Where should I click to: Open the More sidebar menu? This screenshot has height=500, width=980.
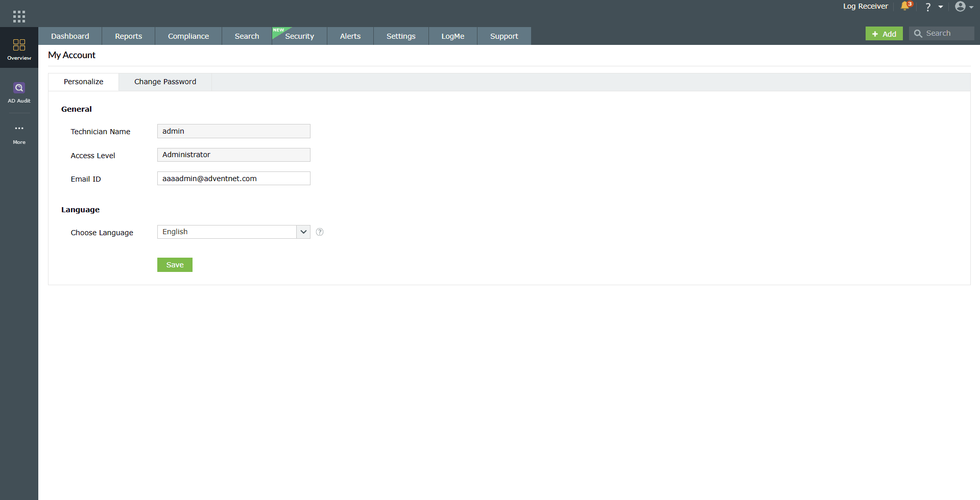pyautogui.click(x=19, y=135)
